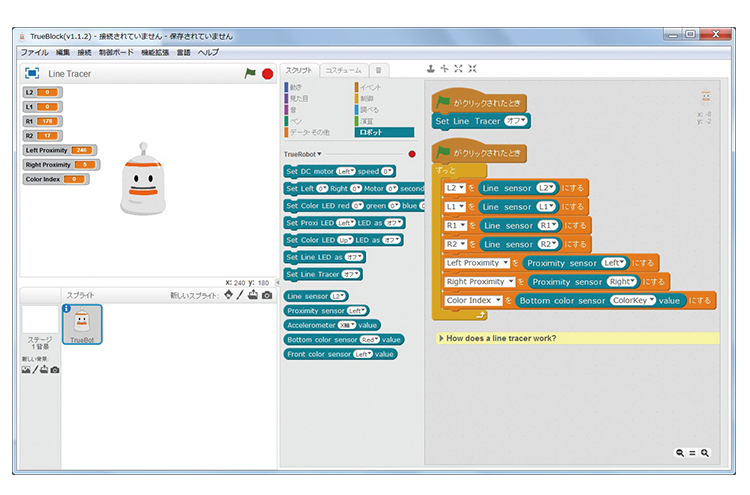
Task: Select the delete scissors tool
Action: tap(444, 69)
